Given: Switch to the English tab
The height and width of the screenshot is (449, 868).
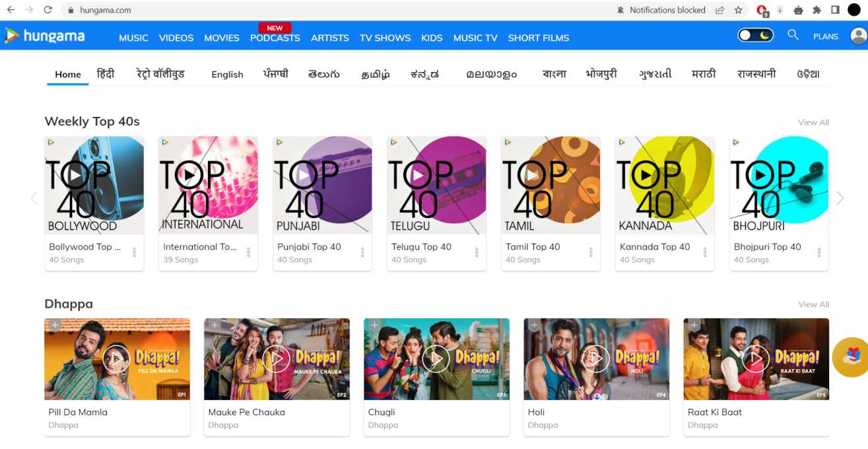Looking at the screenshot, I should pos(227,75).
